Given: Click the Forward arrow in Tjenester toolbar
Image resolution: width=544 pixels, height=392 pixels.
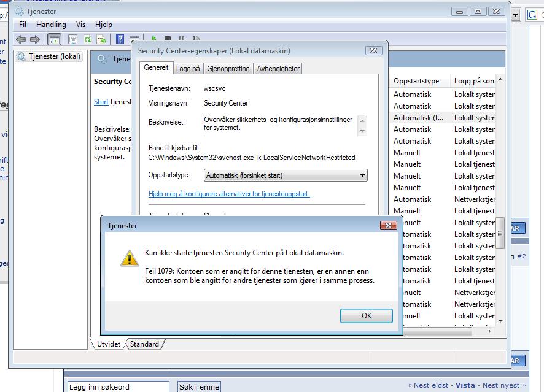Looking at the screenshot, I should click(35, 40).
